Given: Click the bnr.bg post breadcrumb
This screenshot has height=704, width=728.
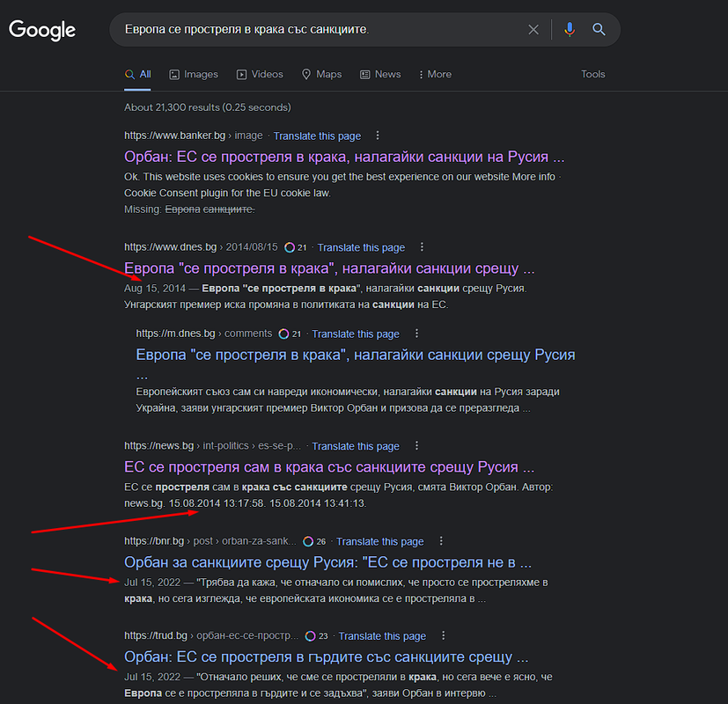Looking at the screenshot, I should tap(210, 540).
